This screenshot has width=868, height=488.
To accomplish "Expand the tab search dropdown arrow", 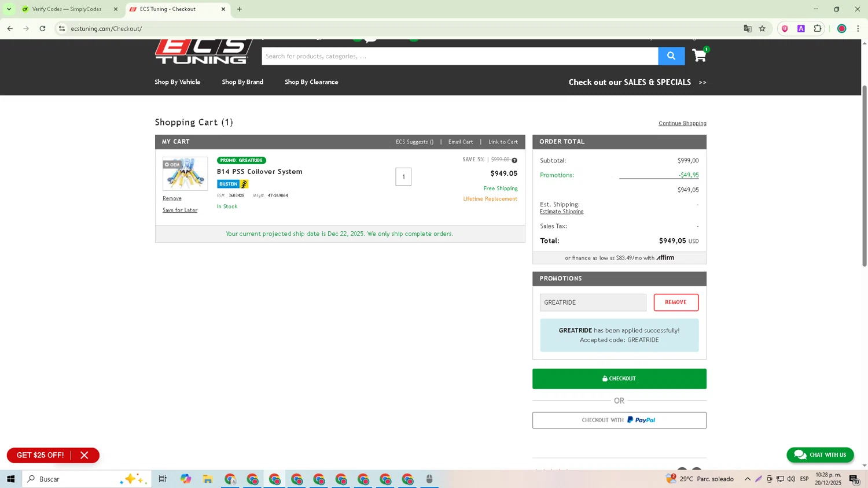I will [x=9, y=9].
